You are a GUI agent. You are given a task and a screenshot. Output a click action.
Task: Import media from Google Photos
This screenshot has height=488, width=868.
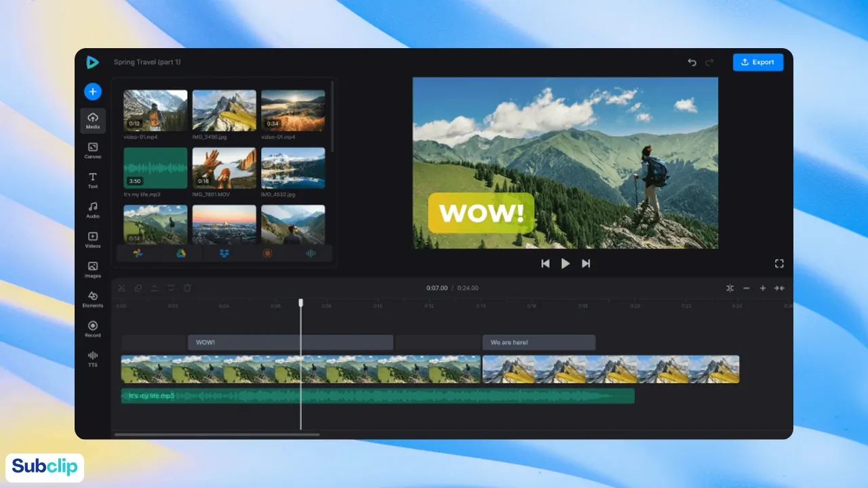(x=138, y=253)
